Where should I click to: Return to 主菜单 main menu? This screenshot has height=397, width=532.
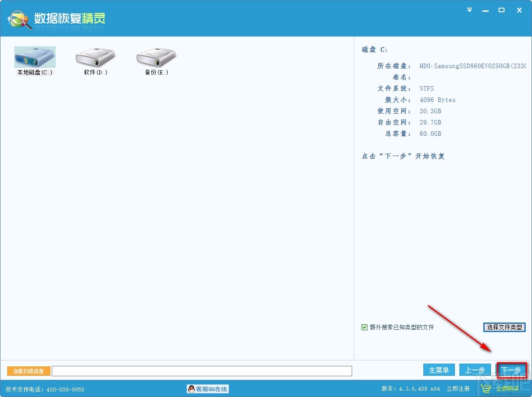439,370
